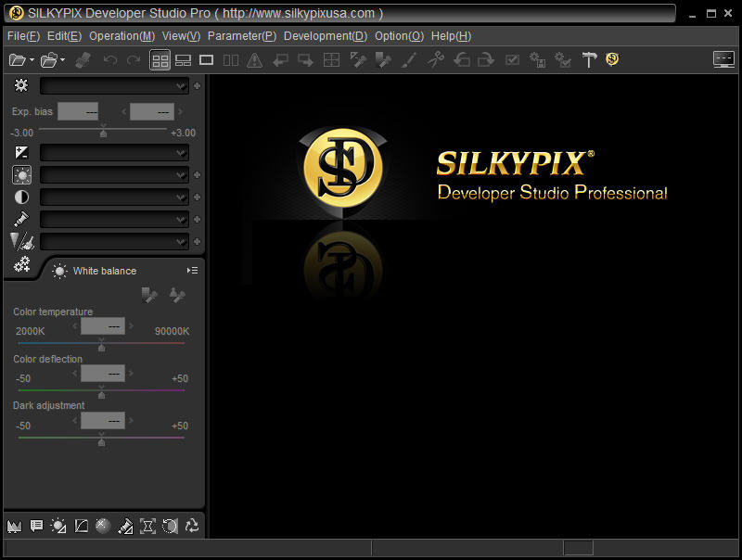Image resolution: width=742 pixels, height=560 pixels.
Task: Enable the thumbnail grid view mode
Action: [160, 59]
